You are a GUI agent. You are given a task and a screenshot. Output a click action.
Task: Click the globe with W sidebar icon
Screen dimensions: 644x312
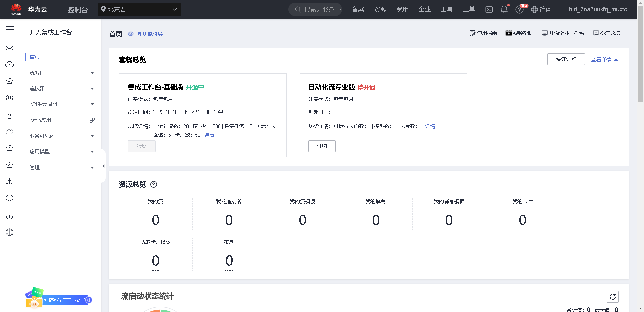pos(10,232)
